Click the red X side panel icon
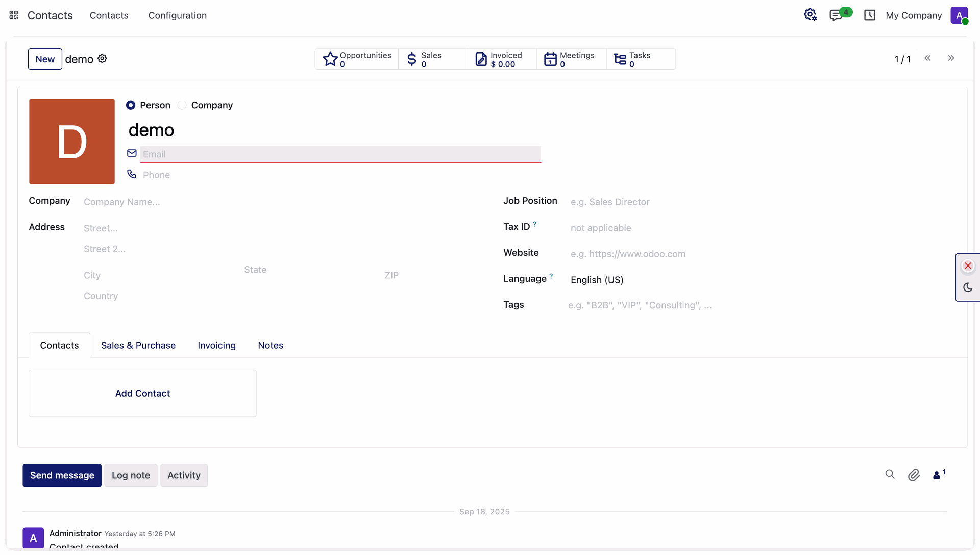Screen dimensions: 980x555 pos(968,266)
